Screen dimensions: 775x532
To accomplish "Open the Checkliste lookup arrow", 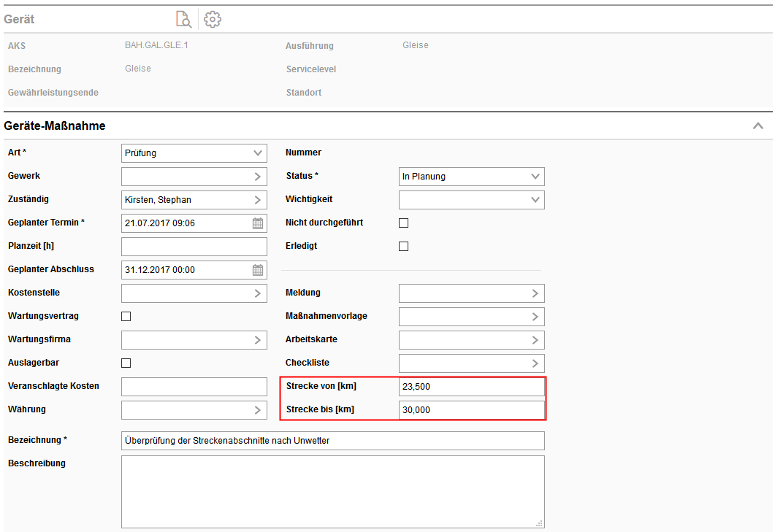I will coord(535,363).
